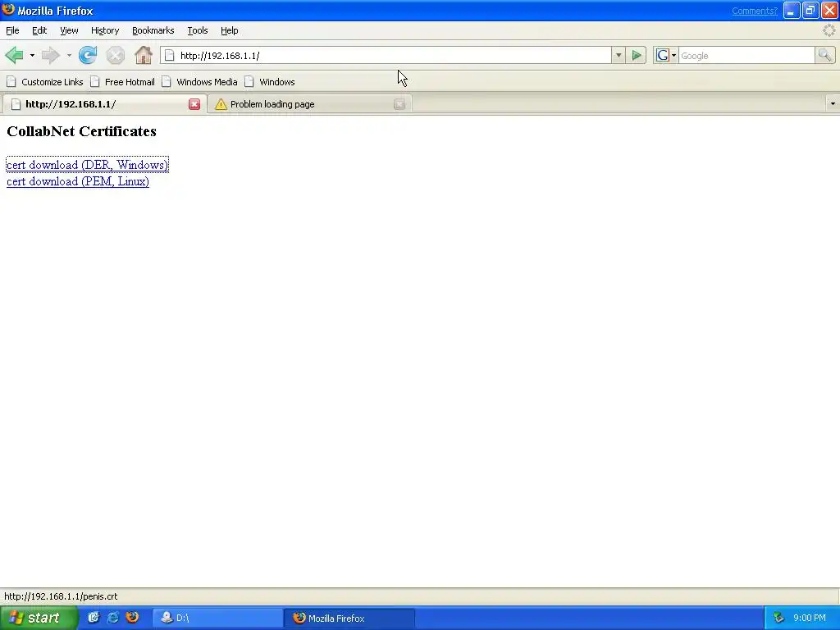Open the Back history dropdown arrow
Screen dimensions: 840x630
tap(32, 55)
